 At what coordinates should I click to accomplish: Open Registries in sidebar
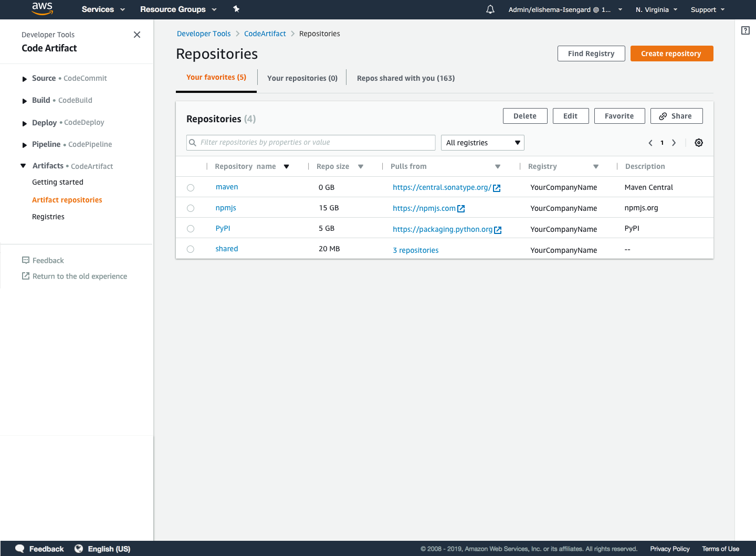coord(48,217)
